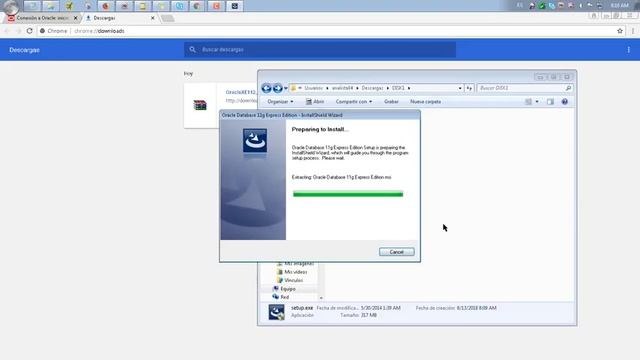Close the Conexión a Oracle tab
This screenshot has width=640, height=360.
76,18
